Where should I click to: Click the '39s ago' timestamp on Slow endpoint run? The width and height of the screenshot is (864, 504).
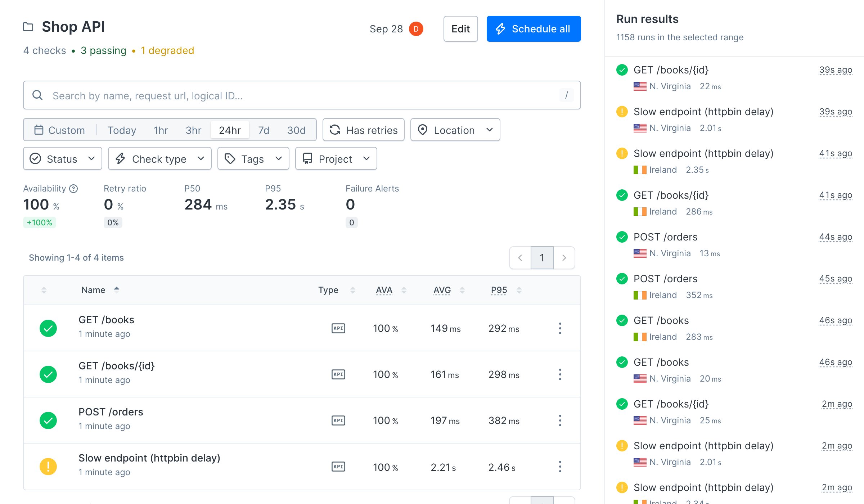[836, 112]
